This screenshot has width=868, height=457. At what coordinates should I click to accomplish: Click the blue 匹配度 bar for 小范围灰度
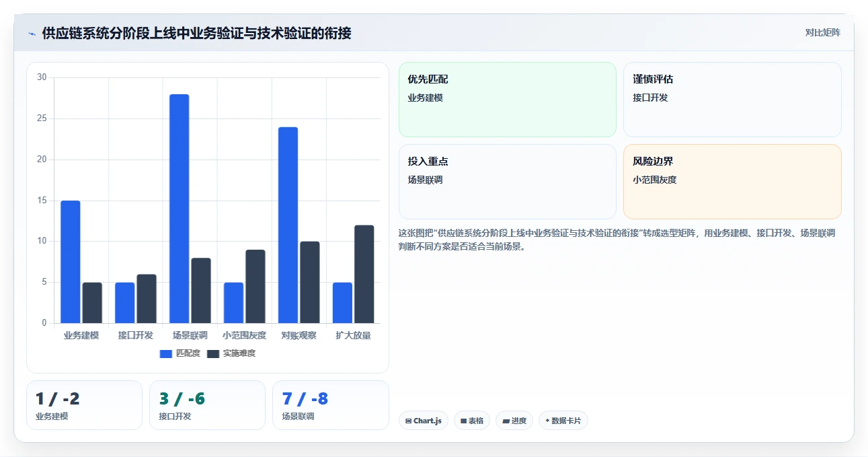233,303
